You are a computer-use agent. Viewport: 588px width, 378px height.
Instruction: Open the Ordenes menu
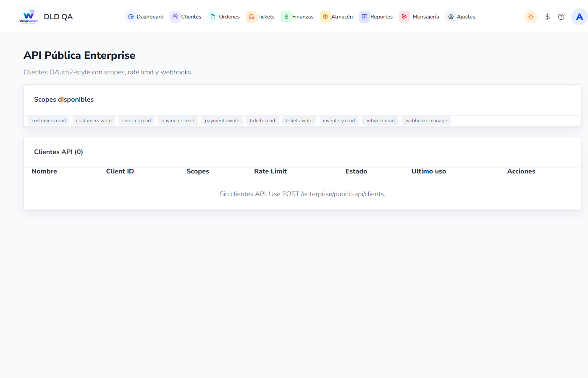coord(224,17)
